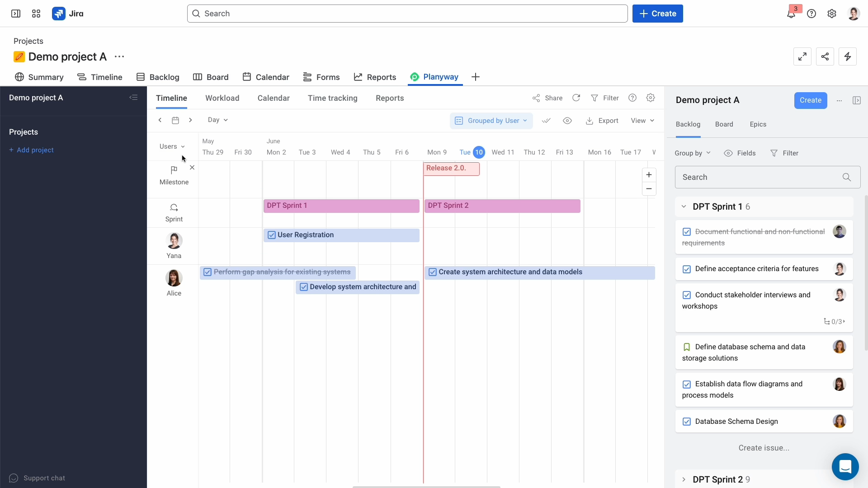Check Database Schema Design issue checkbox
Image resolution: width=868 pixels, height=488 pixels.
(x=686, y=422)
